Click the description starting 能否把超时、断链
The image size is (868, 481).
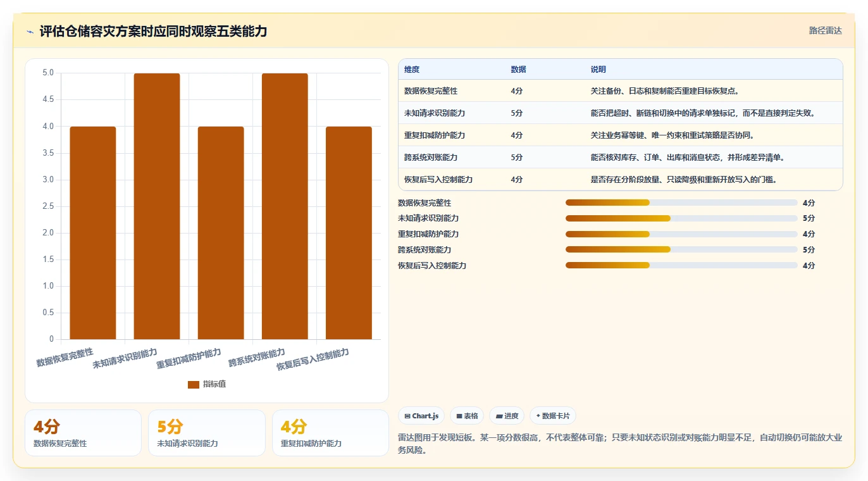tap(704, 113)
